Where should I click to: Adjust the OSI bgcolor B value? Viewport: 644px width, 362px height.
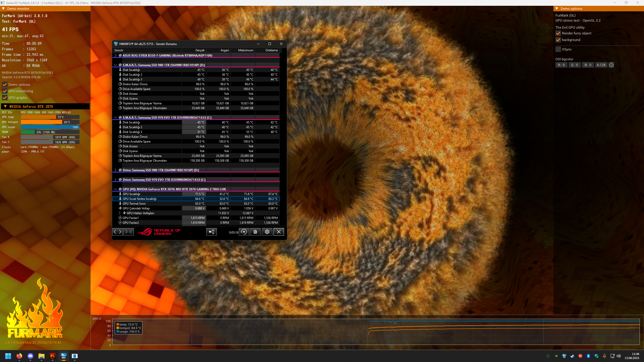click(588, 65)
